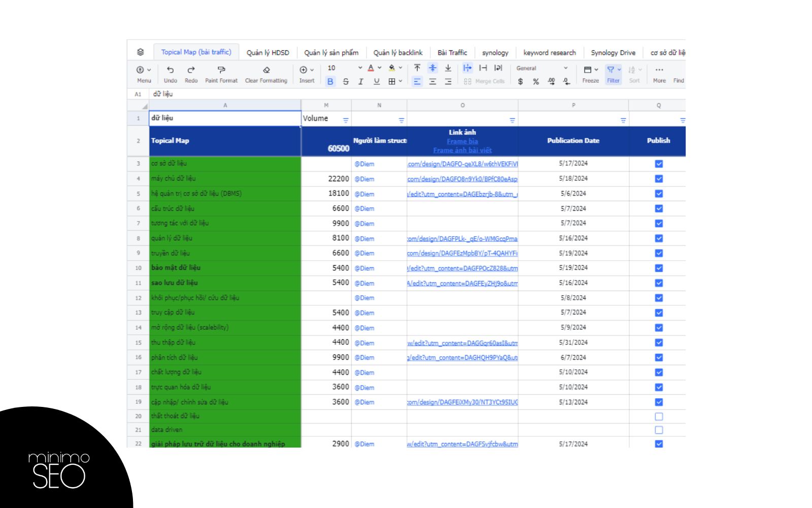Apply Italic formatting
Screen dimensions: 812x508
(361, 81)
